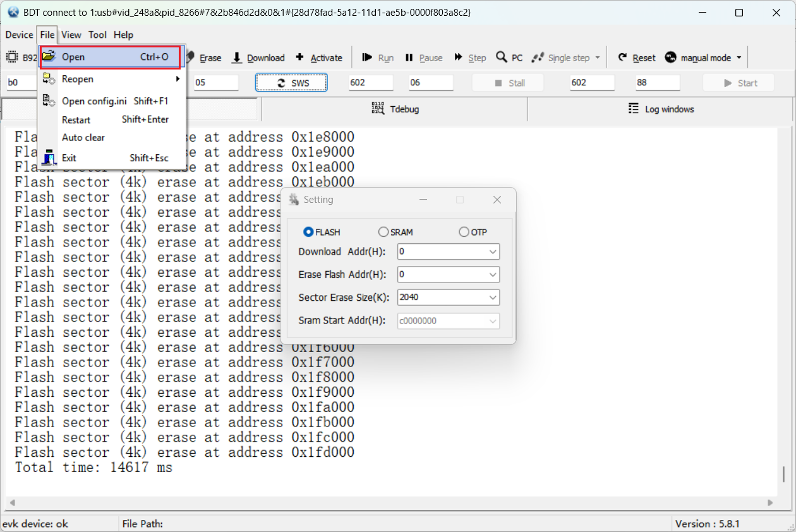Switch to the Tdebug tab
The image size is (796, 532).
click(395, 109)
